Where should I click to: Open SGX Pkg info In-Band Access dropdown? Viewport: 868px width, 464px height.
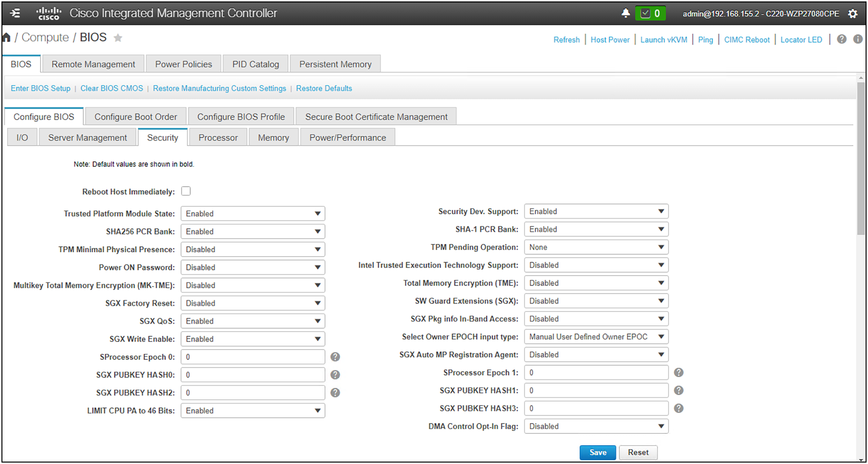point(596,319)
